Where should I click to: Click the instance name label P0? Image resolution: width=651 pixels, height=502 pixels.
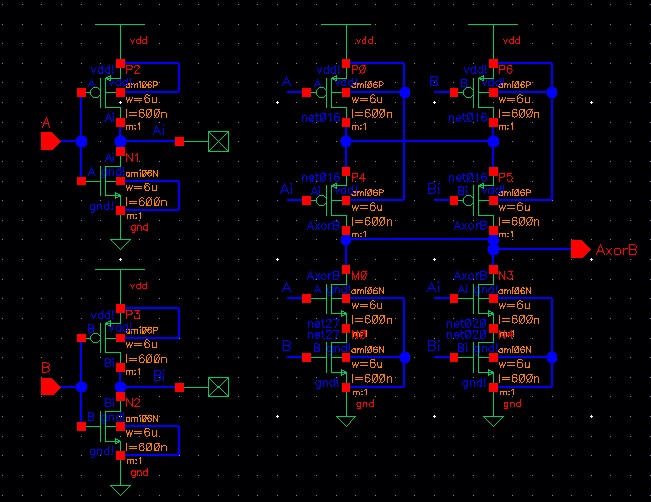point(359,69)
